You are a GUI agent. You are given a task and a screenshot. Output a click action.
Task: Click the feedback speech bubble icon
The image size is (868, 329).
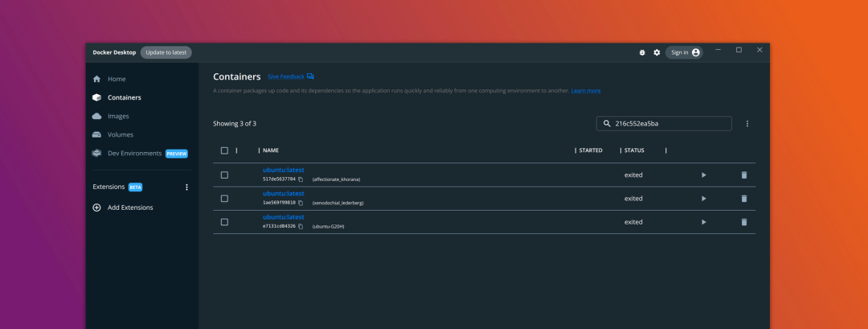tap(310, 76)
